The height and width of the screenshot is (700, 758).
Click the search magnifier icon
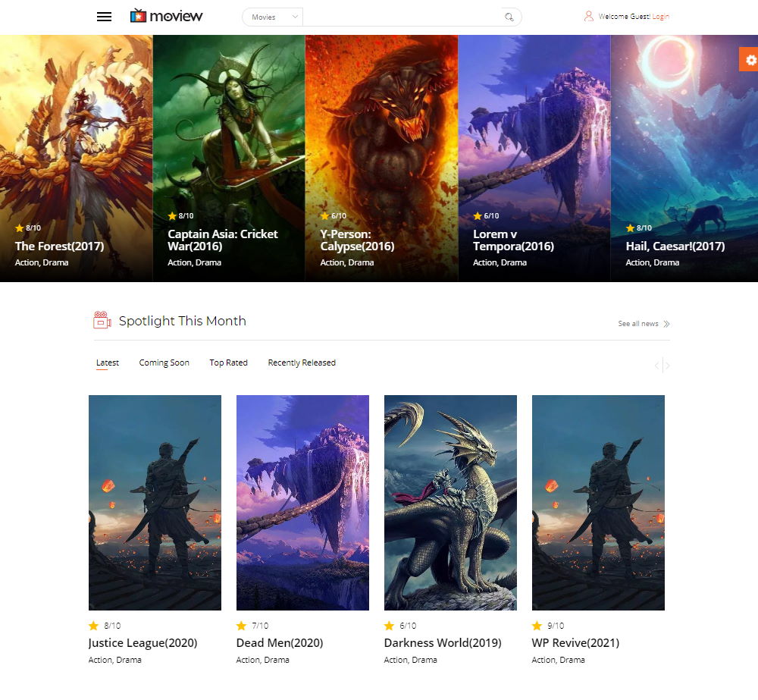pyautogui.click(x=509, y=17)
